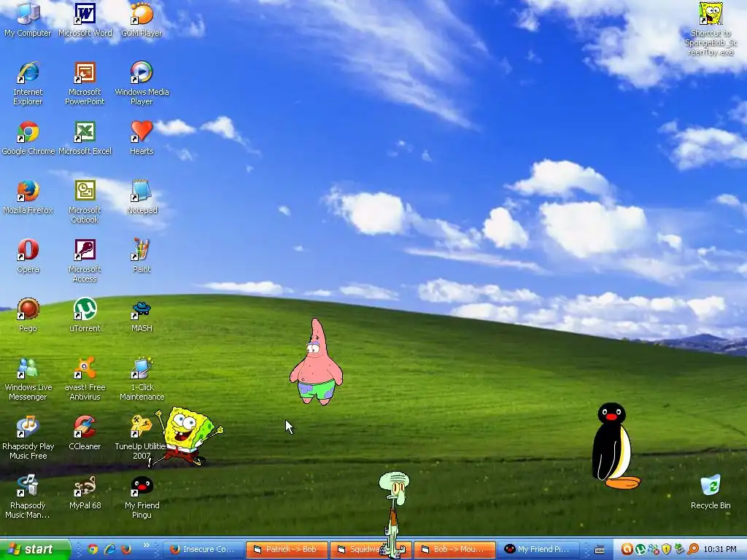Screen dimensions: 747x560
Task: Click the Patrick Star desktop character
Action: click(x=317, y=362)
